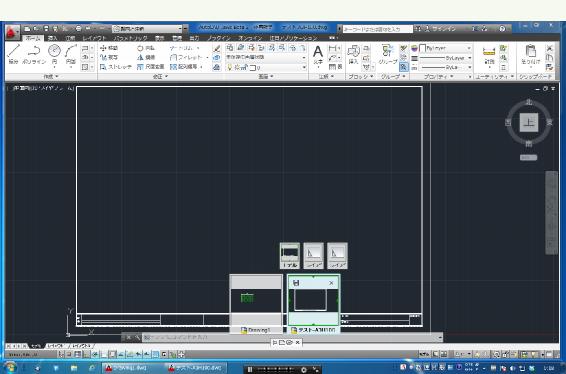Select the Circle tool in ribbon
The width and height of the screenshot is (566, 374).
click(54, 55)
